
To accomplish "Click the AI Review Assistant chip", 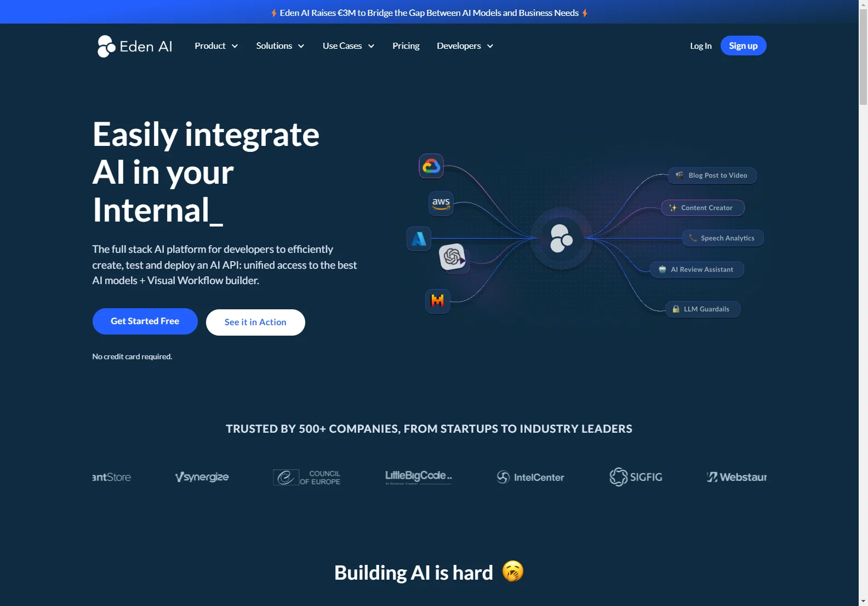I will tap(697, 270).
